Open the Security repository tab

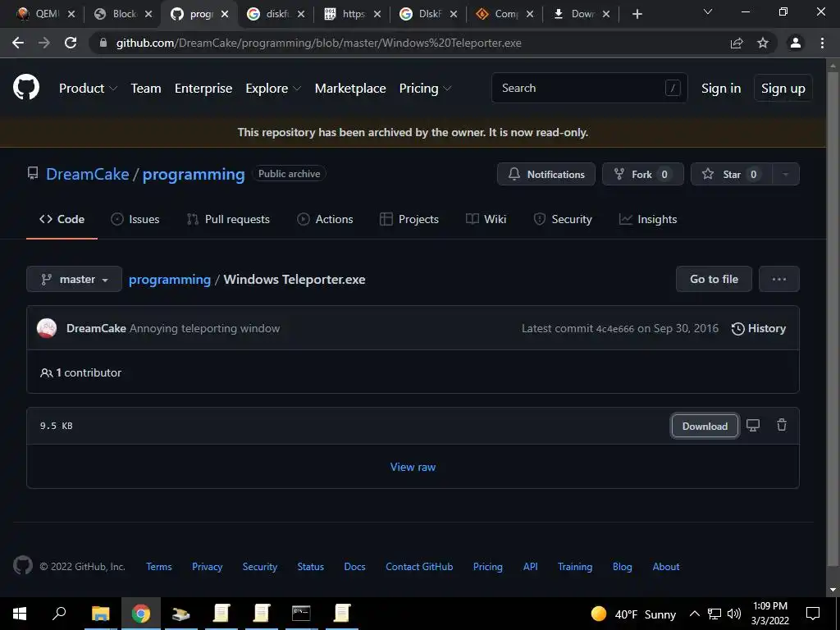coord(563,219)
